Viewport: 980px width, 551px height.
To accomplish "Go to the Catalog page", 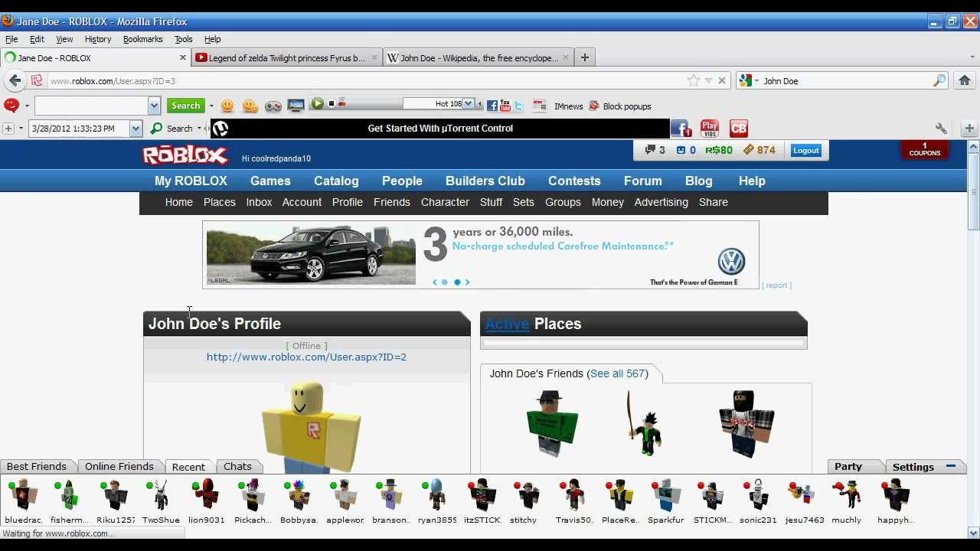I will [x=336, y=181].
